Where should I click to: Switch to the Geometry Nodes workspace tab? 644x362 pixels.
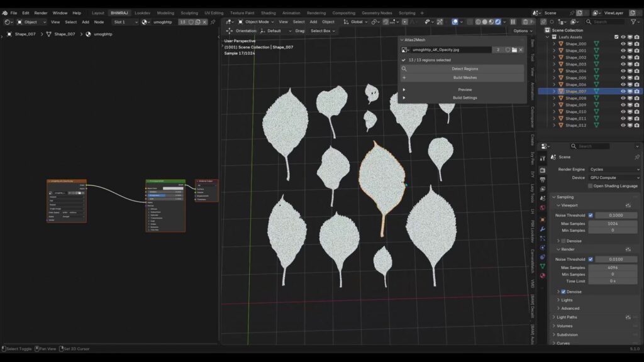click(x=377, y=13)
